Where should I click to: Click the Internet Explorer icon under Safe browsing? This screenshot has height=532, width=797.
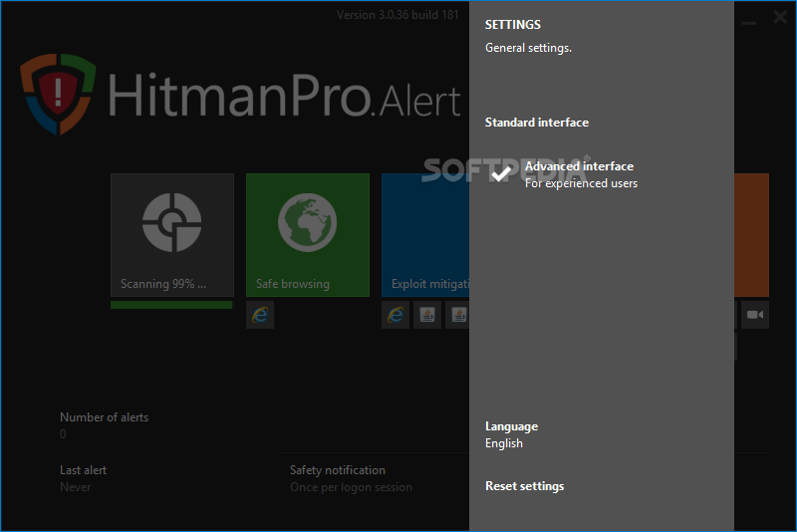[260, 315]
